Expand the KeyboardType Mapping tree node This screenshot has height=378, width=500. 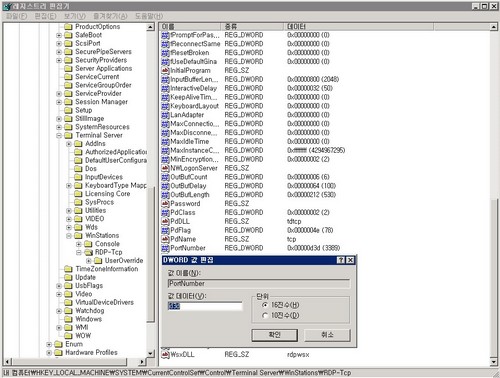[69, 186]
